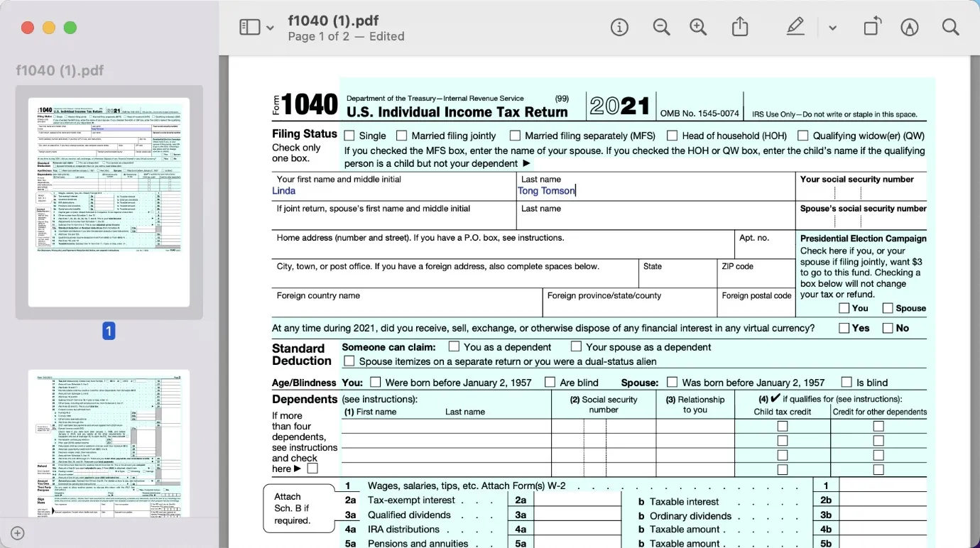Check the Single filing status box
Image resolution: width=980 pixels, height=548 pixels.
click(x=348, y=135)
